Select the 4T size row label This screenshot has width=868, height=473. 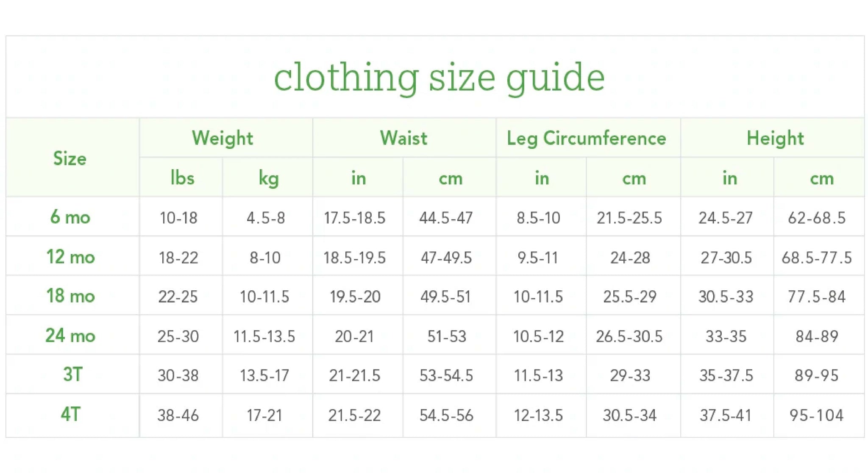70,415
